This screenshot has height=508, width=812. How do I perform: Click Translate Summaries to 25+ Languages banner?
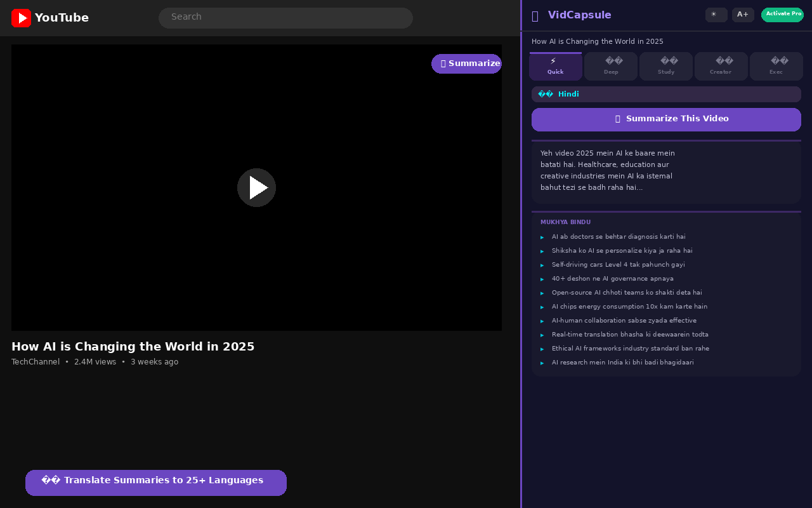[x=156, y=483]
